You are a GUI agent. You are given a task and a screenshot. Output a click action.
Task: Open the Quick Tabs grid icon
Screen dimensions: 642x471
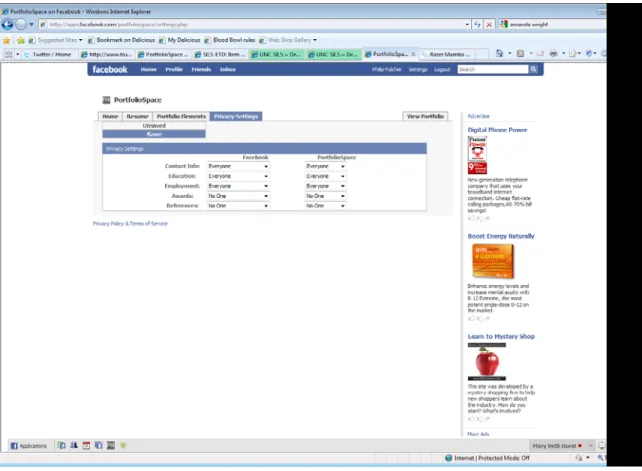pyautogui.click(x=8, y=54)
